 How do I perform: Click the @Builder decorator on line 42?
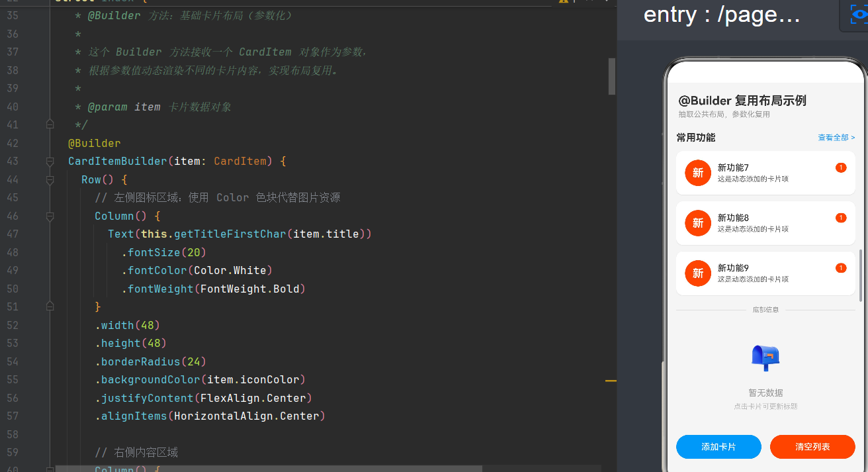pos(94,143)
